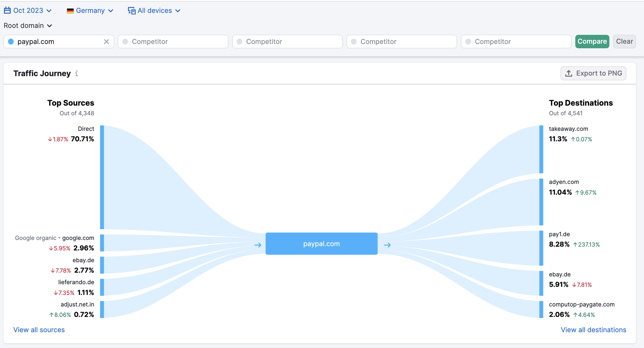Expand the Root domain dropdown
This screenshot has height=348, width=644.
[28, 25]
